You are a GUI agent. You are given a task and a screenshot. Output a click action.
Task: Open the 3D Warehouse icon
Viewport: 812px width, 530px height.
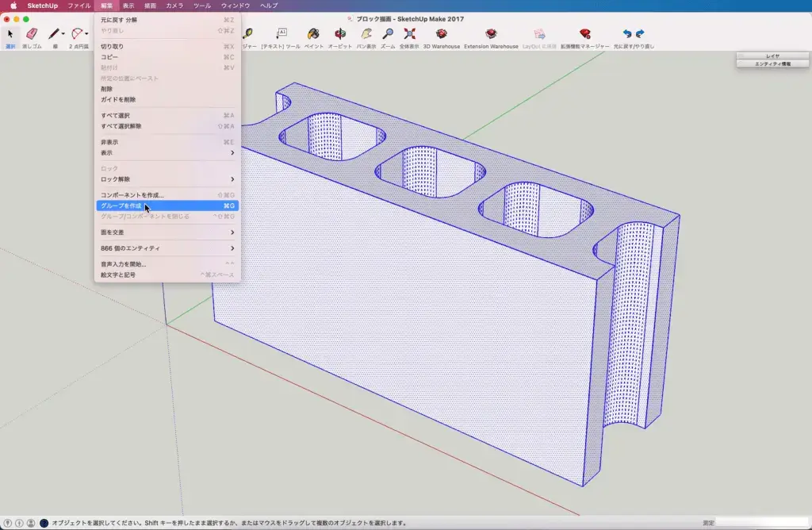[441, 34]
